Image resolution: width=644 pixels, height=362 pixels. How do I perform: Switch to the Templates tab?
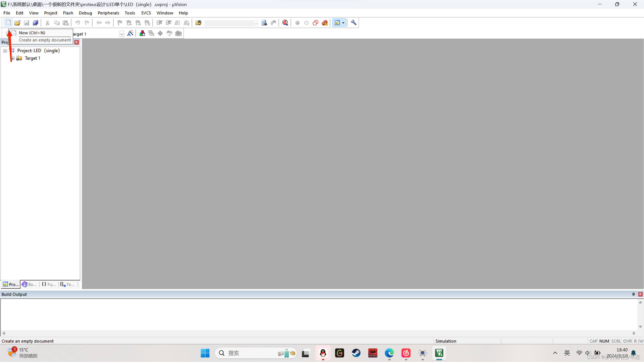coord(67,284)
